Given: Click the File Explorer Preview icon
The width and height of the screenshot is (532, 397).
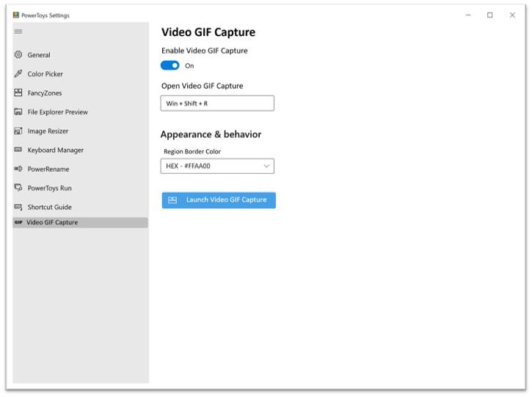Looking at the screenshot, I should click(x=18, y=112).
